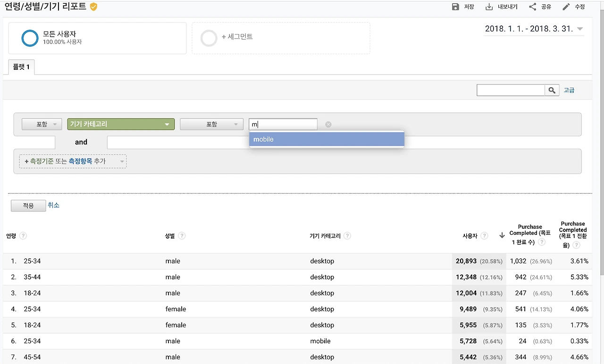Viewport: 604px width, 364px height.
Task: Click the 수정 edit label
Action: coord(580,7)
